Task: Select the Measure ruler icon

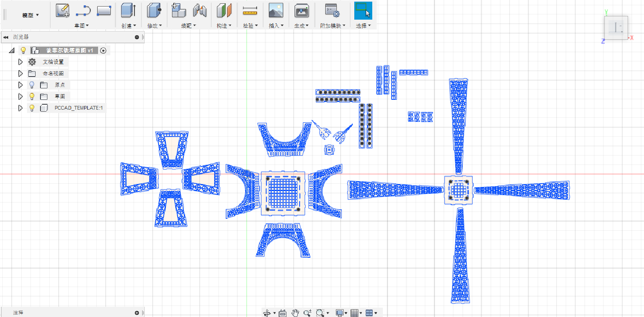Action: coord(250,11)
